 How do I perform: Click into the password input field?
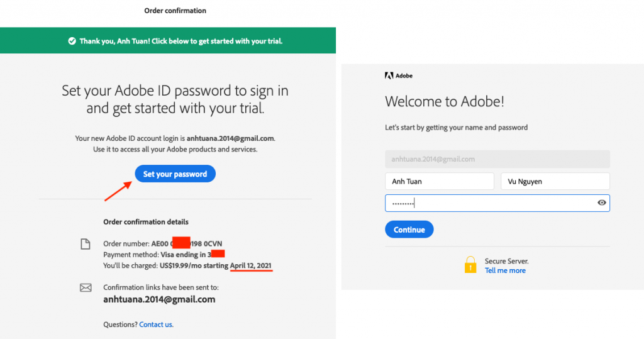point(491,203)
